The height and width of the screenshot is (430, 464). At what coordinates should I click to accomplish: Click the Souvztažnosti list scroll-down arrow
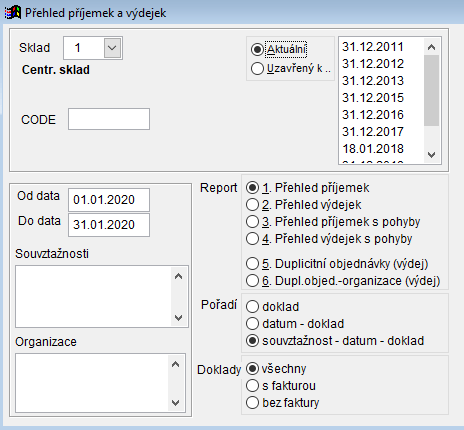point(178,318)
